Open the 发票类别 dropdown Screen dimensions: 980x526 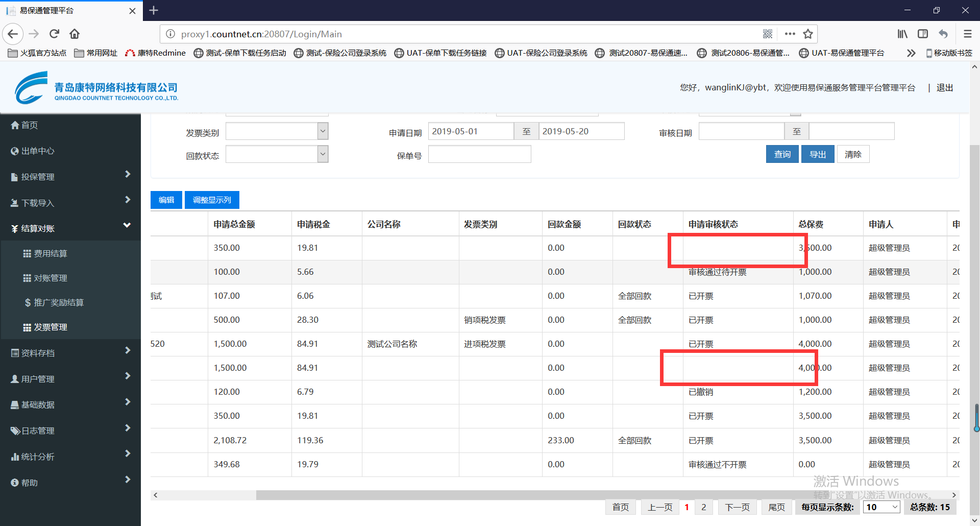322,131
